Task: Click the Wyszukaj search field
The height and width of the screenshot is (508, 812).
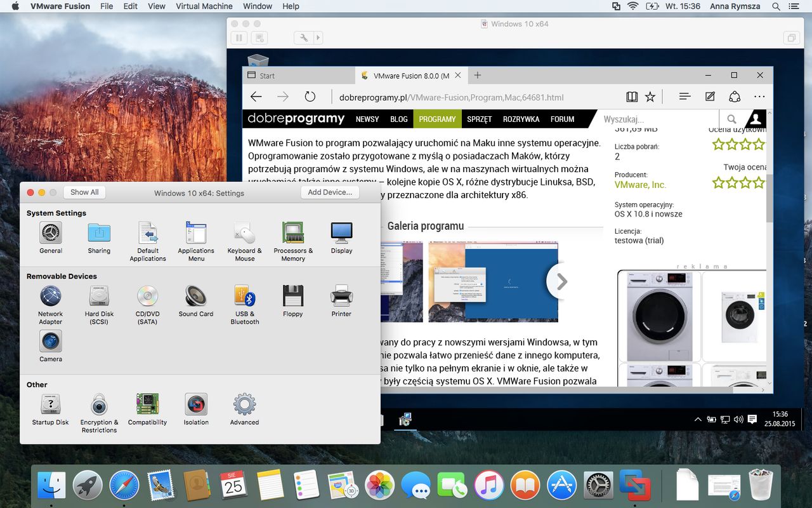Action: (x=658, y=119)
